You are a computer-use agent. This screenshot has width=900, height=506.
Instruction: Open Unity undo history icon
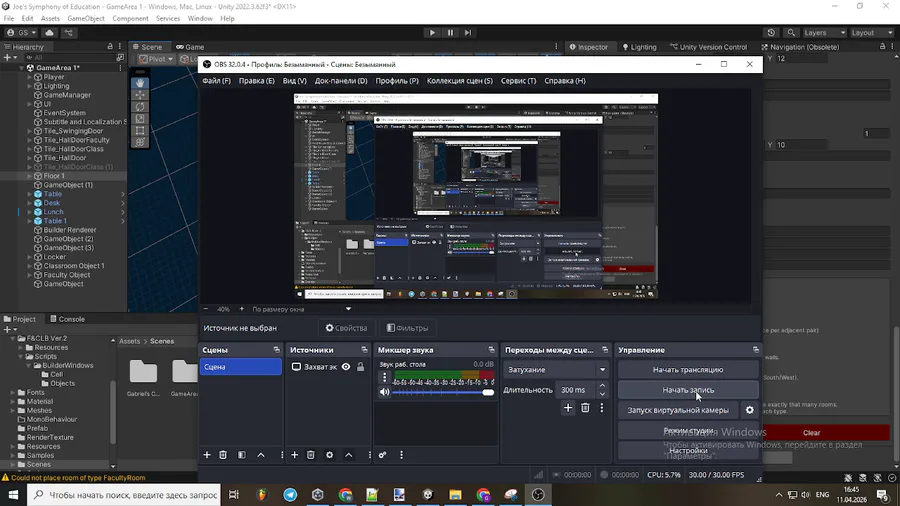tap(771, 33)
